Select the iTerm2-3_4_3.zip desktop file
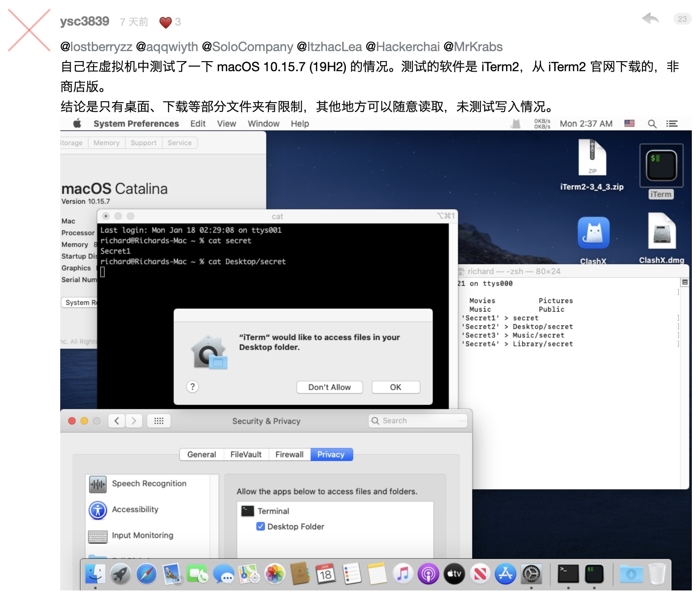This screenshot has width=700, height=595. (592, 166)
